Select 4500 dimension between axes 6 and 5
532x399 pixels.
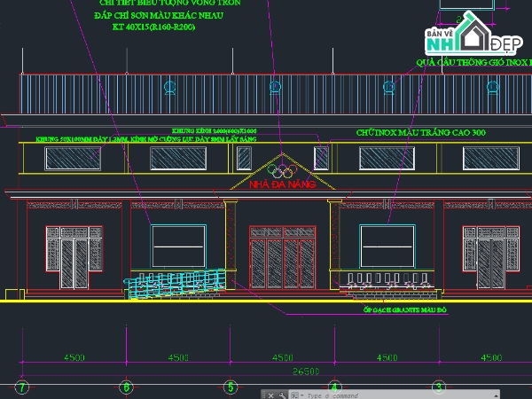pyautogui.click(x=178, y=357)
